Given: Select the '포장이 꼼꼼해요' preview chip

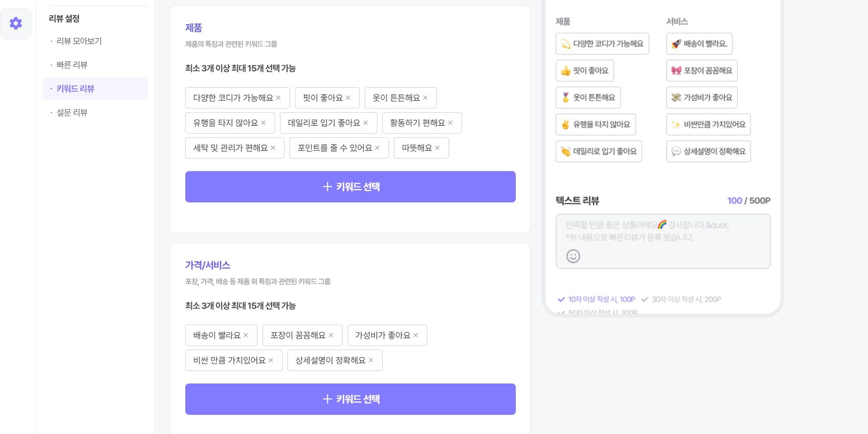Looking at the screenshot, I should [x=701, y=71].
